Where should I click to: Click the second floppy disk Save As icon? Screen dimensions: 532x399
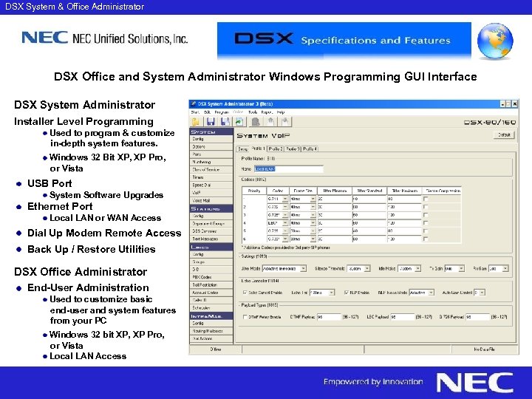pos(225,121)
